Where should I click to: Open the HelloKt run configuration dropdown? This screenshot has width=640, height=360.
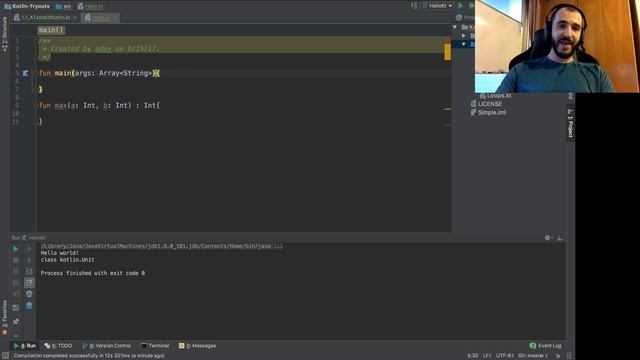pyautogui.click(x=437, y=6)
